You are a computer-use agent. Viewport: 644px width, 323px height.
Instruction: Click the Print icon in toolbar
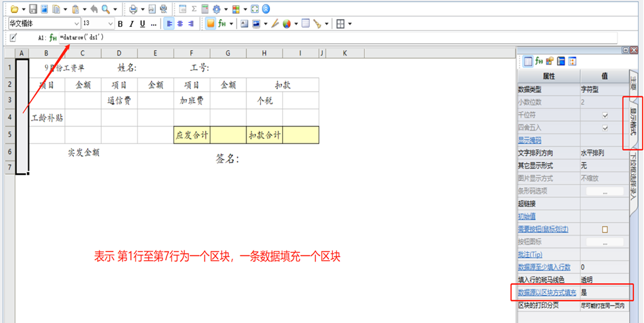click(133, 10)
